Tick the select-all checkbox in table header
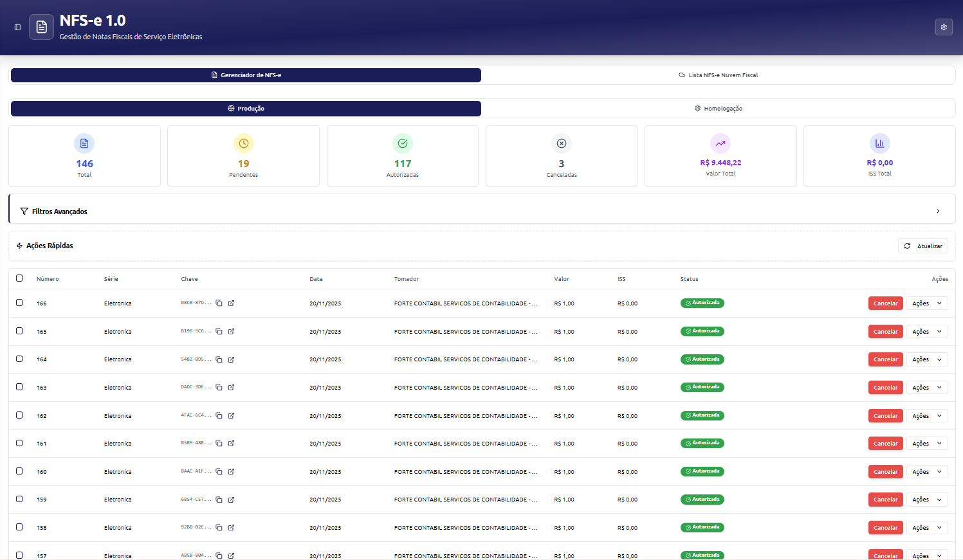 (x=19, y=278)
